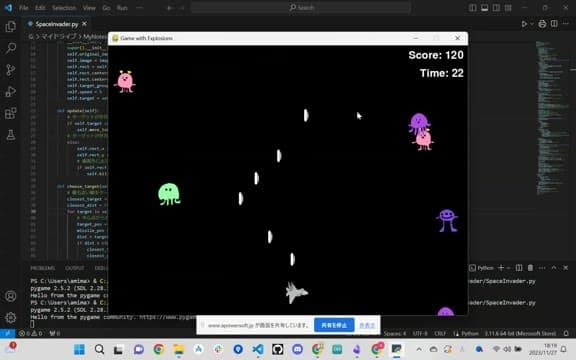
Task: Open the Edit menu
Action: click(40, 8)
